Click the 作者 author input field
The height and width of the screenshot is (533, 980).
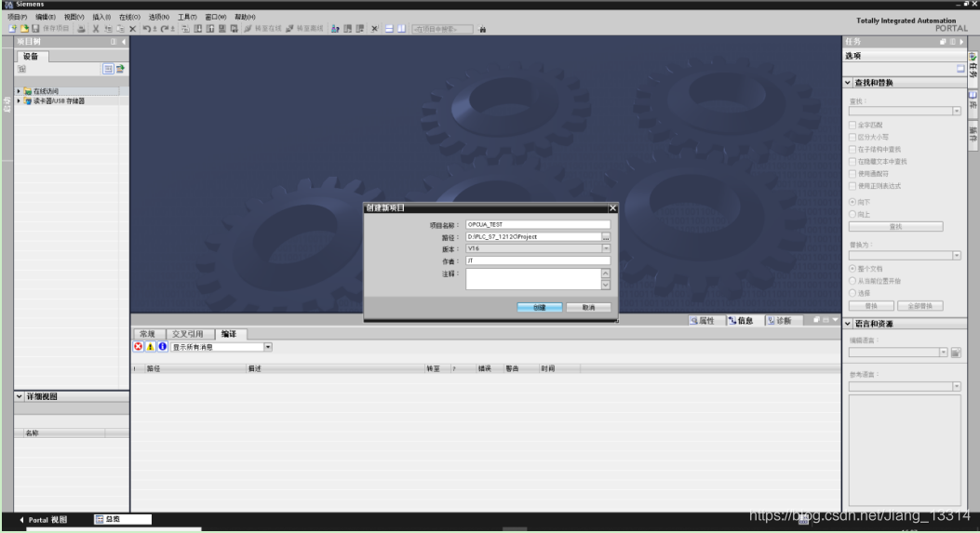[x=538, y=260]
